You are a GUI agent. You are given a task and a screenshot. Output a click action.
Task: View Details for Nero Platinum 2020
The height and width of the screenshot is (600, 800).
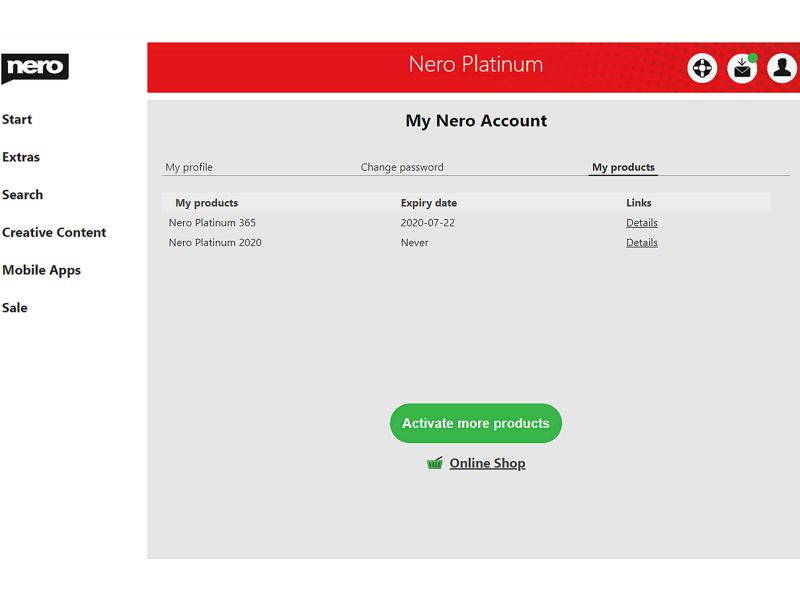click(x=640, y=242)
